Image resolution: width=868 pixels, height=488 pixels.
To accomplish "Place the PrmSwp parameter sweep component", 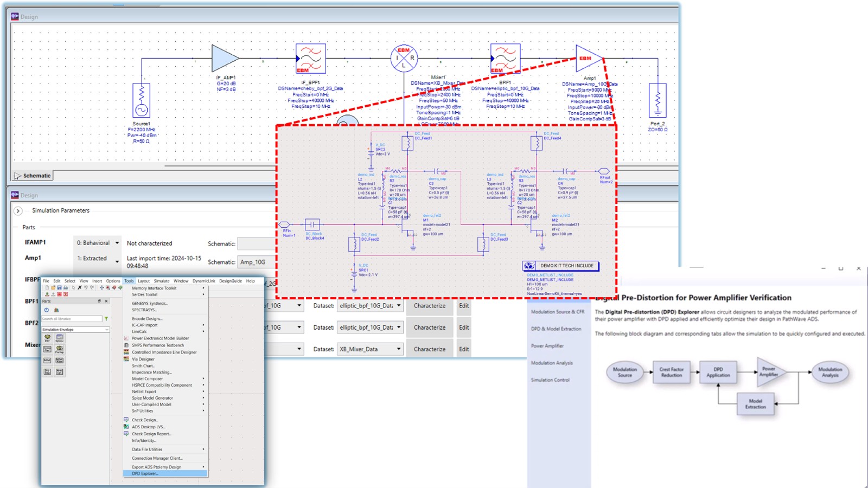I will tap(60, 349).
